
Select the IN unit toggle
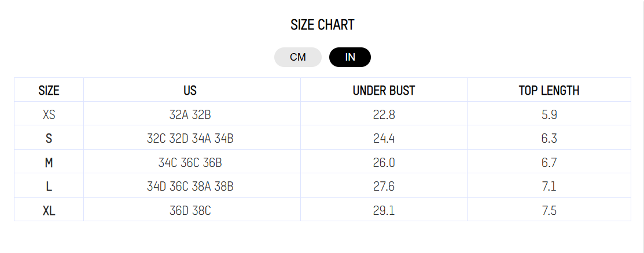pos(350,57)
